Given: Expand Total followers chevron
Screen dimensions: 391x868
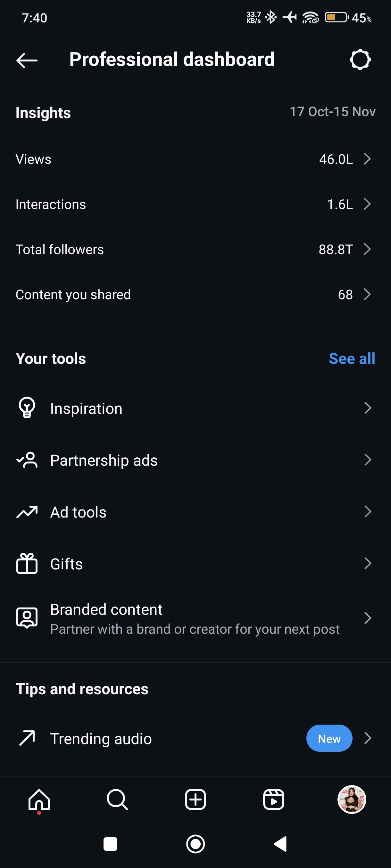Looking at the screenshot, I should (x=367, y=249).
